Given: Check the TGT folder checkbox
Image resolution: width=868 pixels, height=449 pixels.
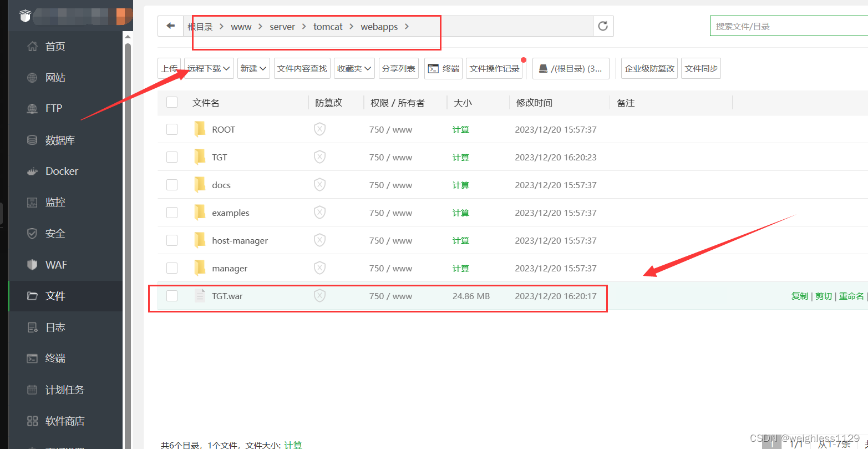Looking at the screenshot, I should pyautogui.click(x=172, y=157).
